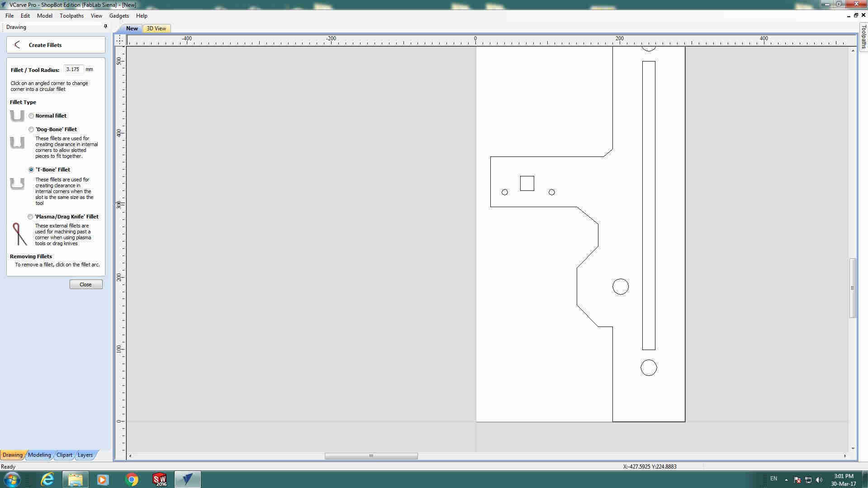Go back using the Create Fillets arrow
868x488 pixels.
pyautogui.click(x=17, y=45)
